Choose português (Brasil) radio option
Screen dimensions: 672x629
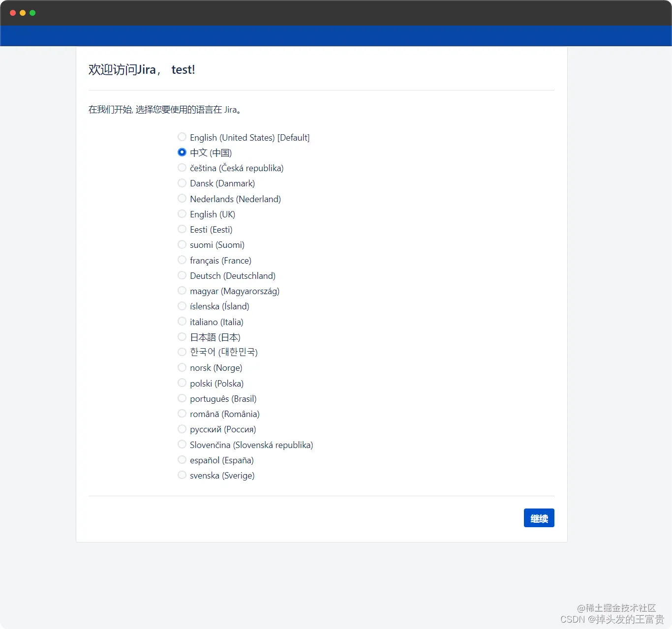tap(182, 398)
